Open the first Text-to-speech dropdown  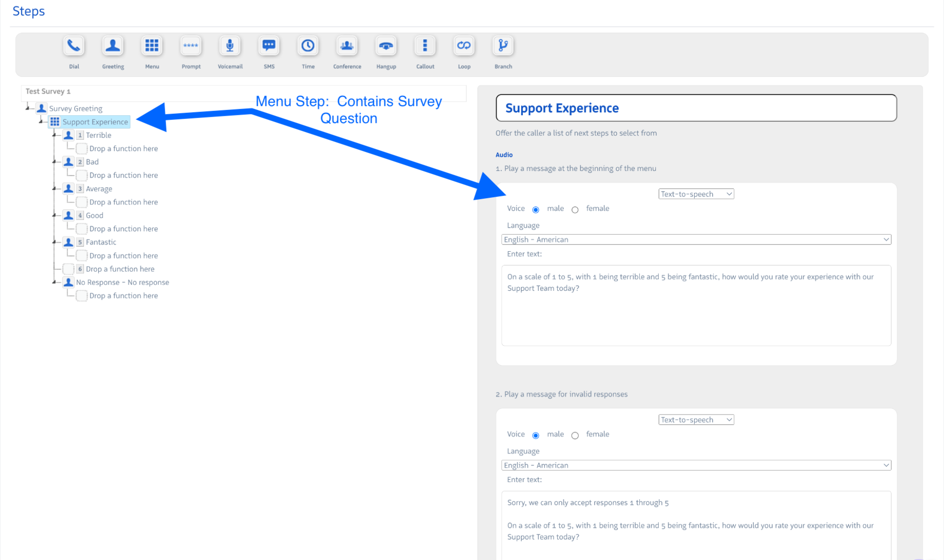click(696, 194)
